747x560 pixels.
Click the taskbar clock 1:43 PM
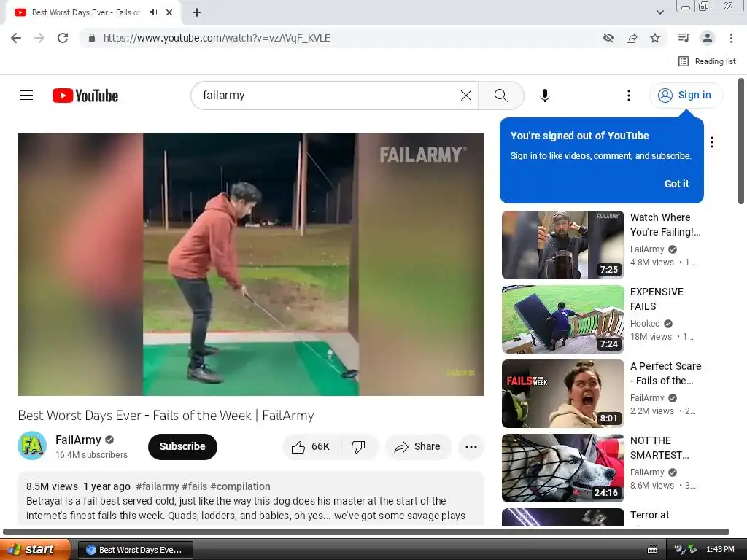pyautogui.click(x=720, y=550)
